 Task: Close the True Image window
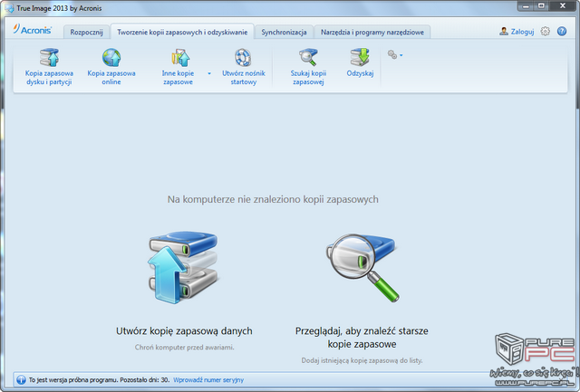[x=563, y=6]
